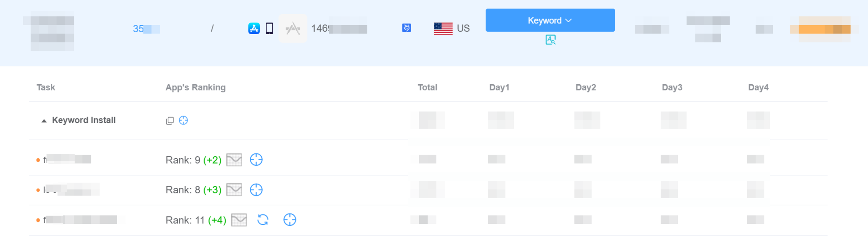Click the iPhone device icon

coord(269,28)
